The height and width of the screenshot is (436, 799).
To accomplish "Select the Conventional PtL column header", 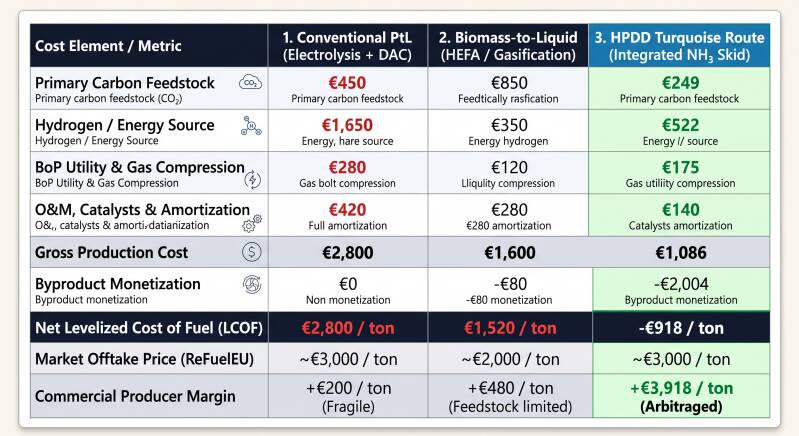I will [x=348, y=46].
